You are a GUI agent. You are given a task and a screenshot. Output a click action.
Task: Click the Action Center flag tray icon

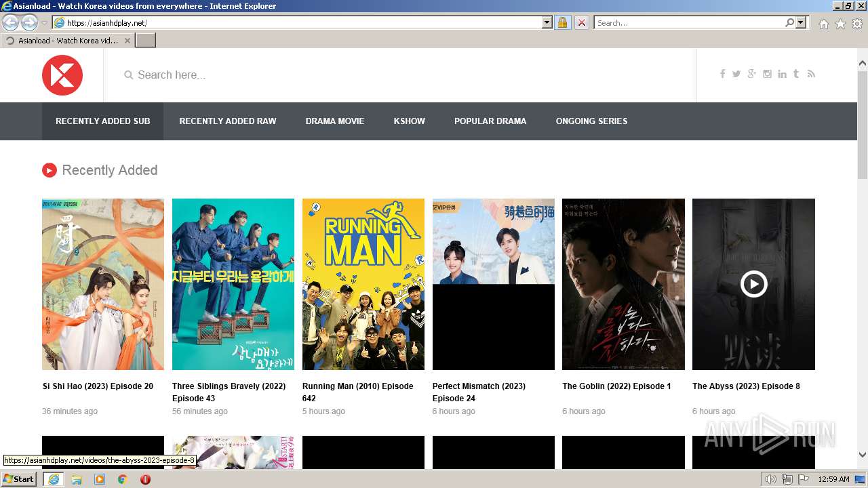coord(803,479)
